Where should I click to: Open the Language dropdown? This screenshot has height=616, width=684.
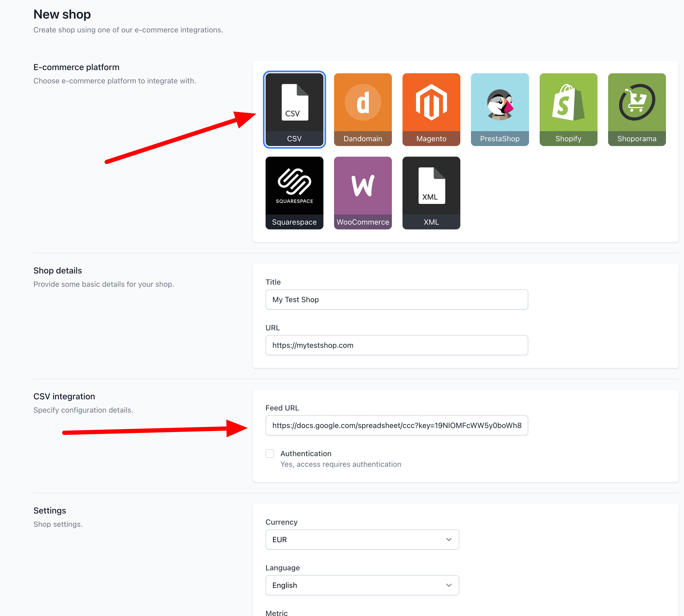point(362,585)
